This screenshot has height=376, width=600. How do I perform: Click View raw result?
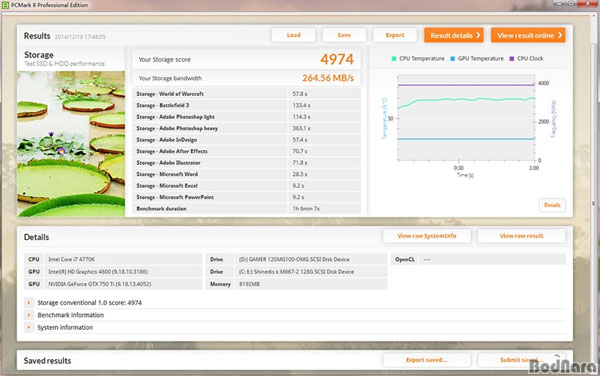coord(522,236)
